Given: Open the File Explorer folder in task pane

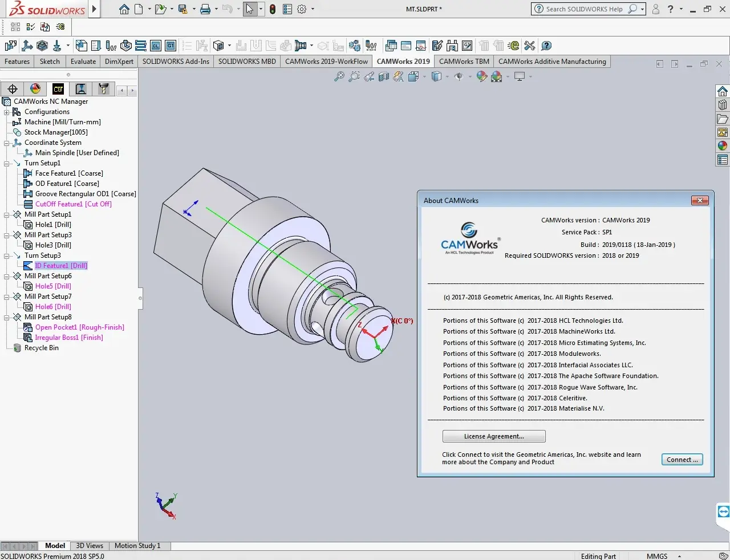Looking at the screenshot, I should [x=723, y=119].
